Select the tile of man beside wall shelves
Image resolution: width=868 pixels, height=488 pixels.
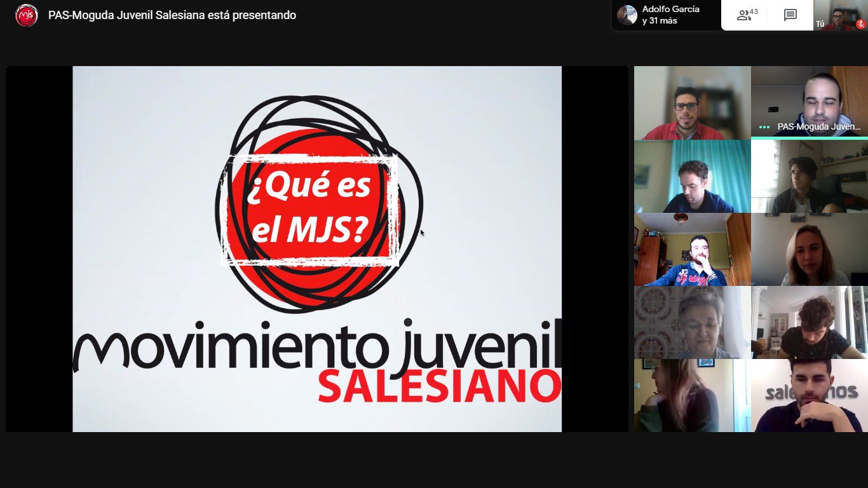click(809, 176)
